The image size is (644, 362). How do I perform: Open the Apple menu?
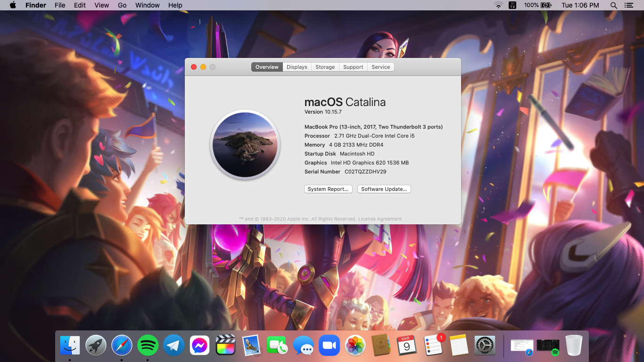pyautogui.click(x=13, y=5)
